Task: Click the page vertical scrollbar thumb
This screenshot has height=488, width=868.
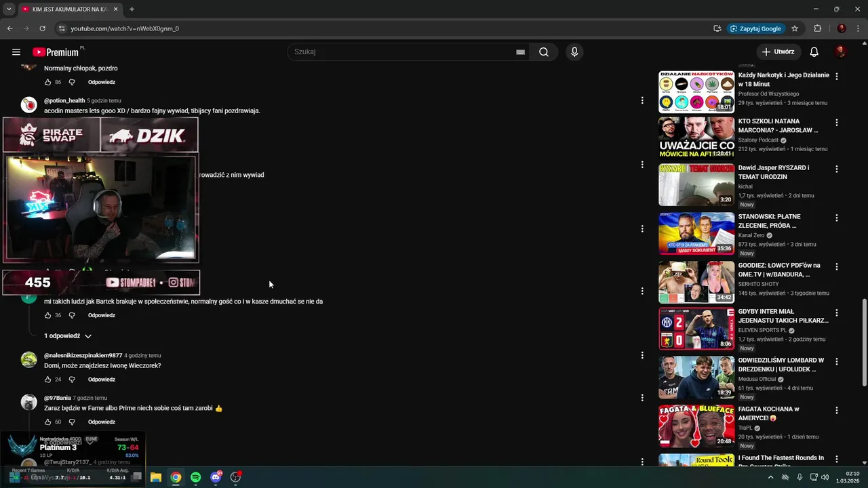Action: [864, 343]
